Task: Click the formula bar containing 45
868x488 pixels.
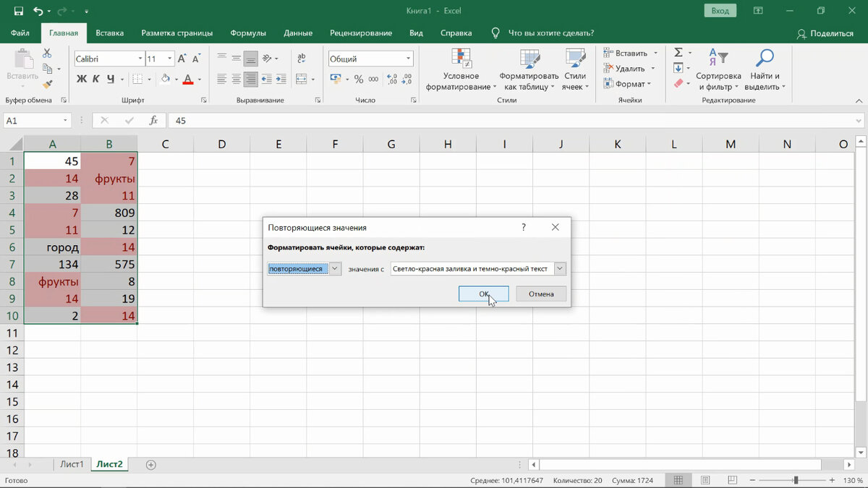Action: (x=516, y=121)
